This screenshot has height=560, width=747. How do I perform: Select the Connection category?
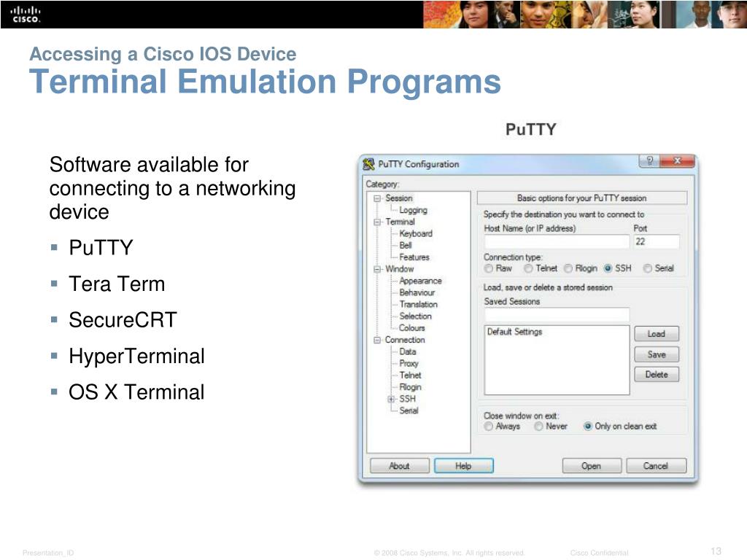405,340
